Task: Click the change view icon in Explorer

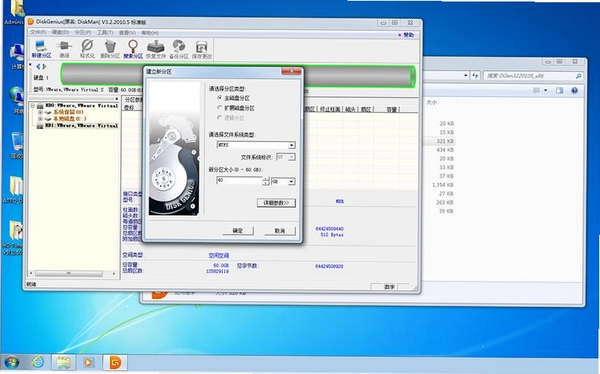Action: pyautogui.click(x=536, y=90)
